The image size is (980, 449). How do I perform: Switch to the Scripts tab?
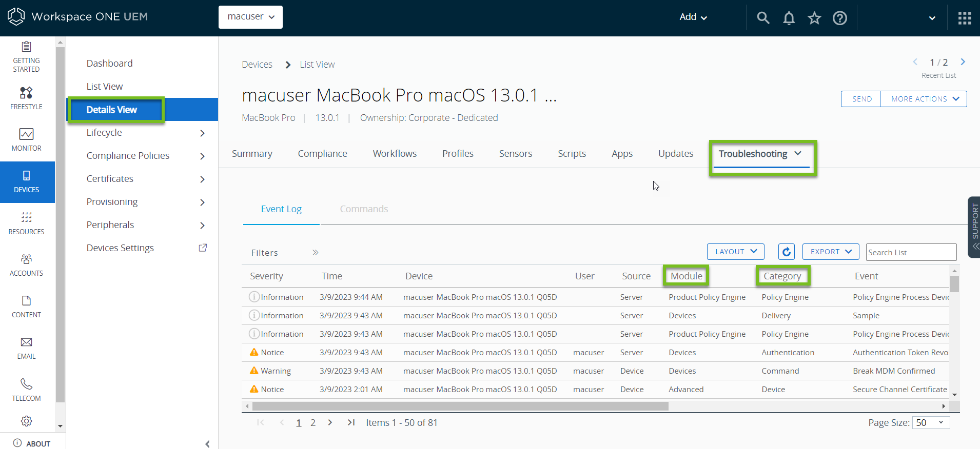click(572, 154)
